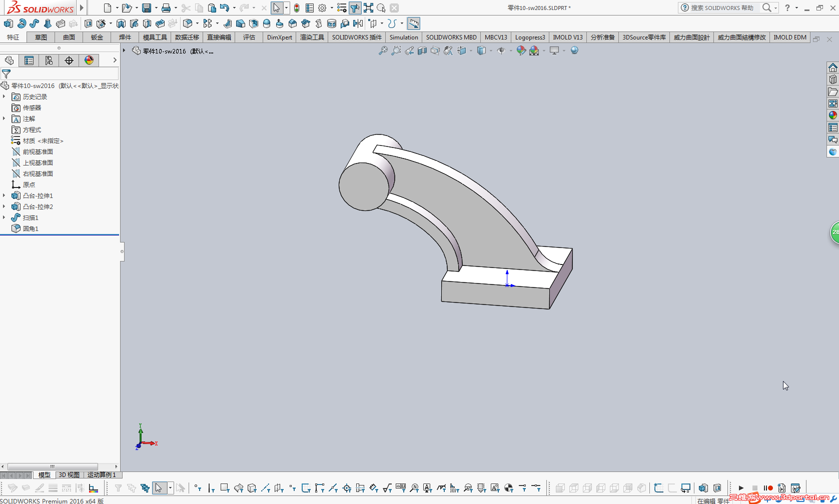Viewport: 839px width, 504px height.
Task: Toggle the Clear All Filters button
Action: click(132, 488)
